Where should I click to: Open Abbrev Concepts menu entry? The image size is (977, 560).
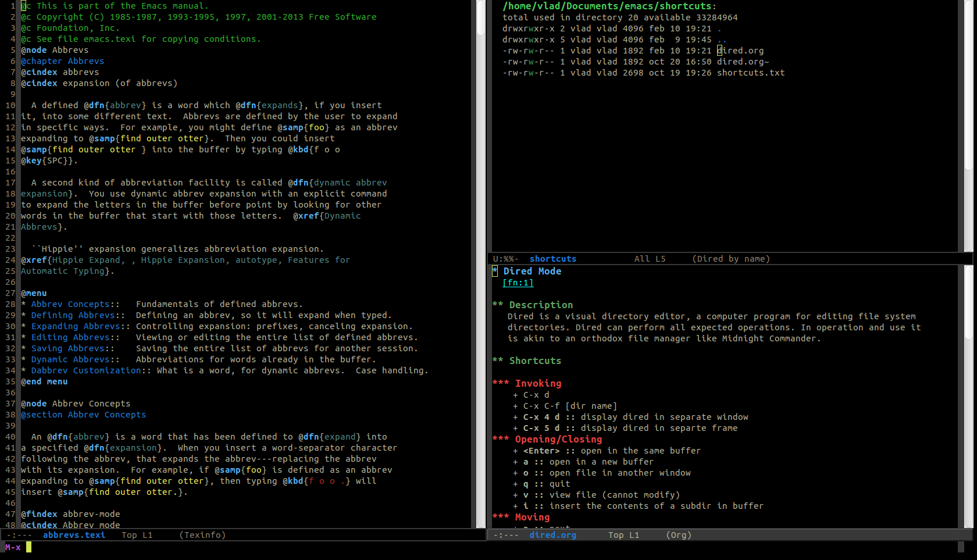pos(70,304)
